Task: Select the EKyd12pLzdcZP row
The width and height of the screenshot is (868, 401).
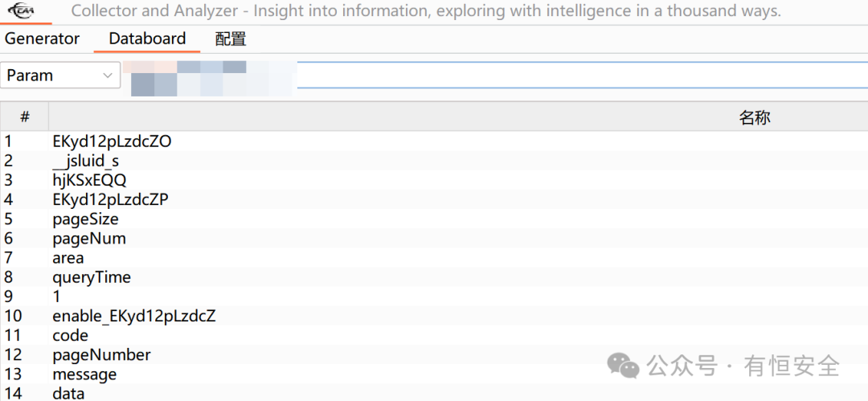Action: coord(110,199)
